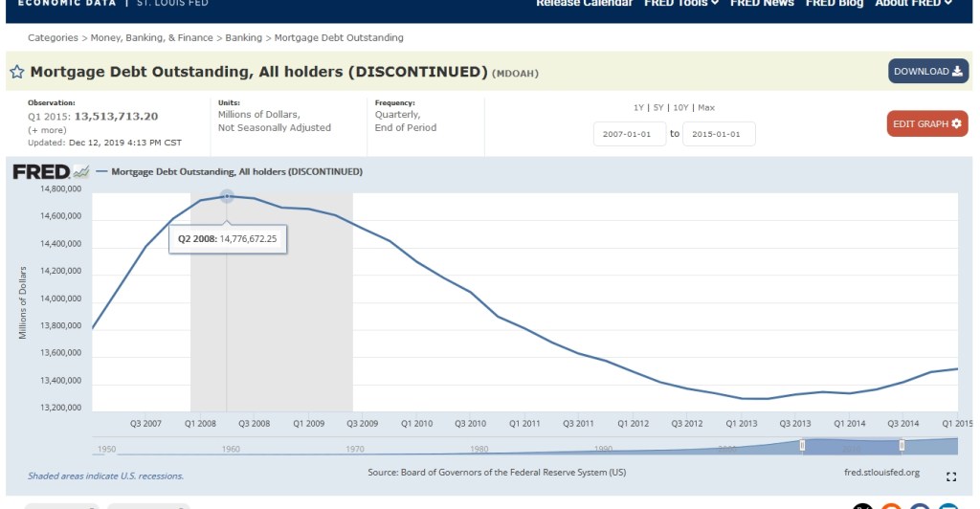Choose the 10Y range option
Image resolution: width=980 pixels, height=509 pixels.
click(x=680, y=107)
